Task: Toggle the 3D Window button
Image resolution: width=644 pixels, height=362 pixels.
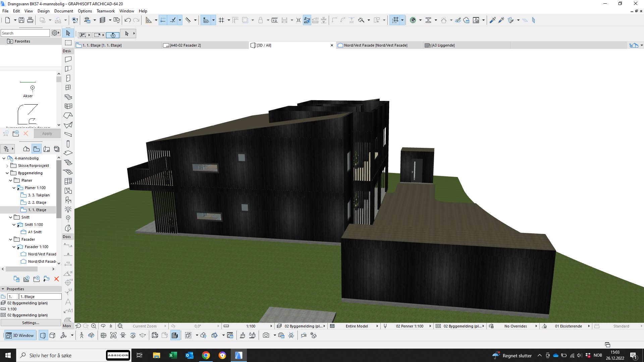Action: 20,335
